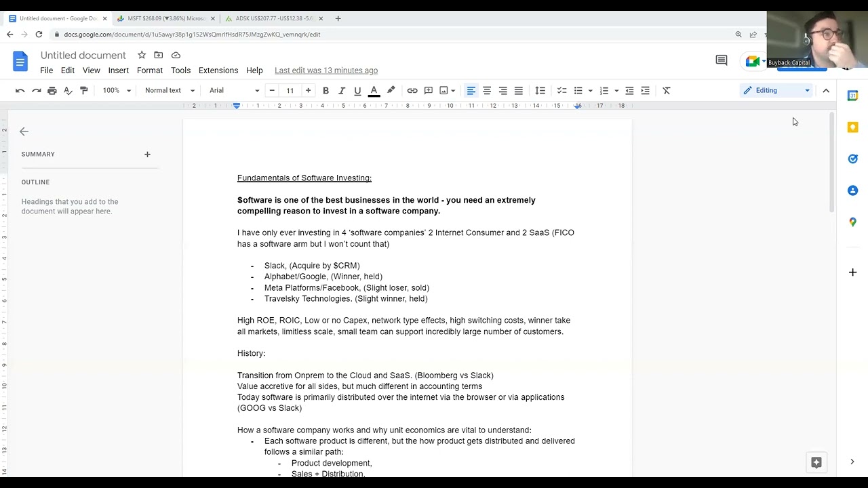Toggle bold formatting
Viewport: 868px width, 488px height.
click(x=325, y=90)
